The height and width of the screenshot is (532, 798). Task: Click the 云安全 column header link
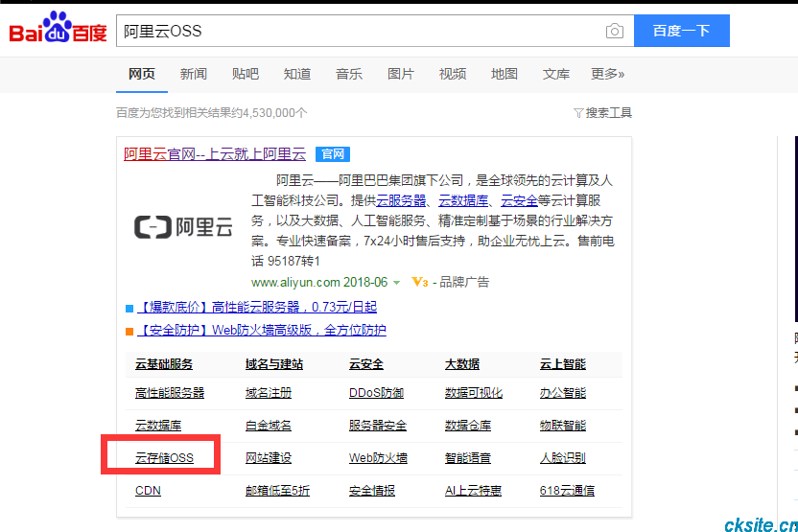click(x=366, y=364)
